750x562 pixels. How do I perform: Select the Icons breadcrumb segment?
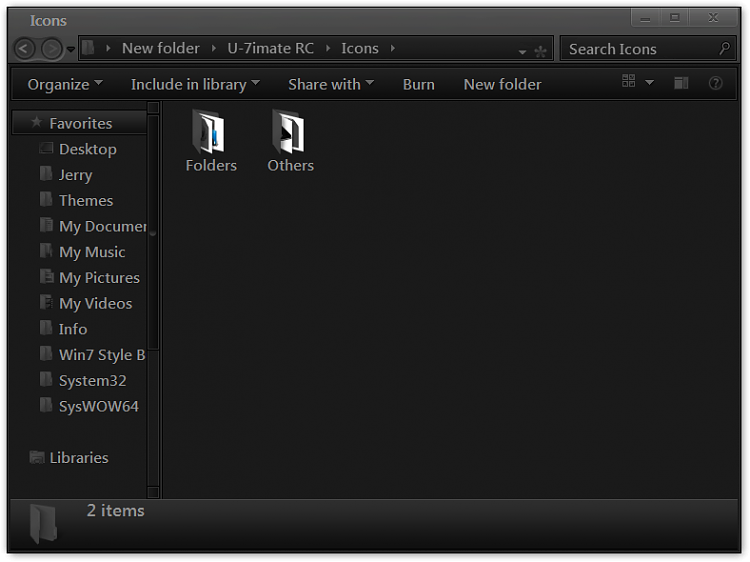(x=360, y=48)
